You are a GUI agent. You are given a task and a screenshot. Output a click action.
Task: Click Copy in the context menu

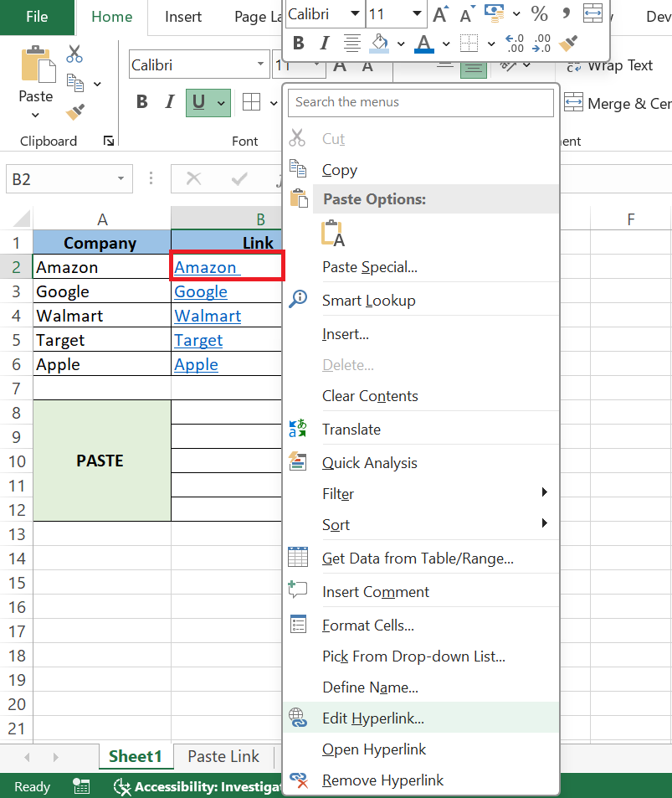(x=421, y=169)
